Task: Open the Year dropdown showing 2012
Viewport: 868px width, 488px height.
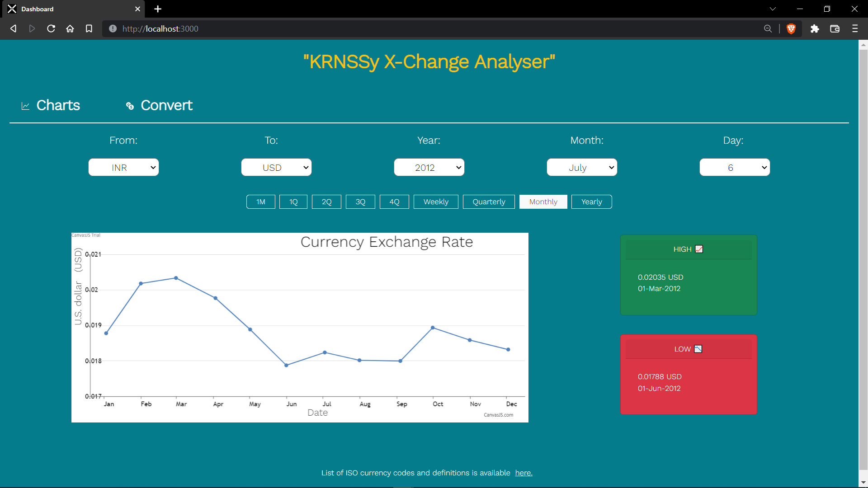Action: click(429, 167)
